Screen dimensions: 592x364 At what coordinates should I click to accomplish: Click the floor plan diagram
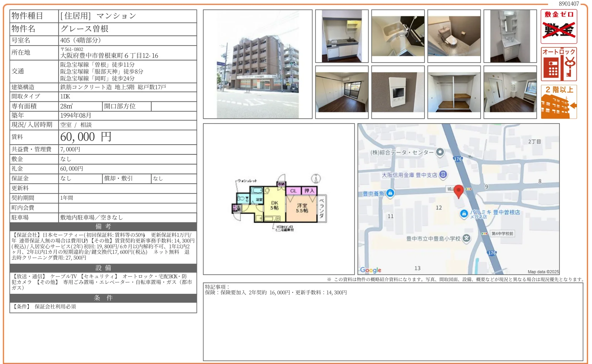click(279, 201)
